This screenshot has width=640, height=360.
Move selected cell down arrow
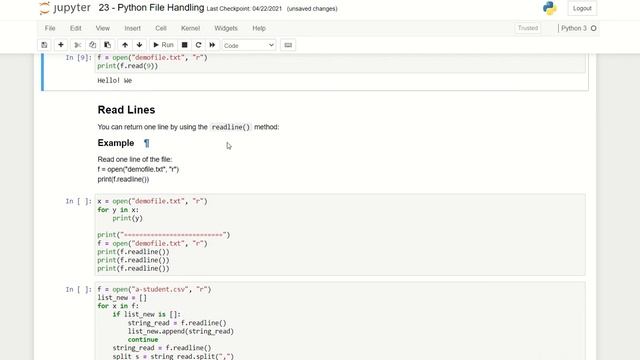point(140,45)
